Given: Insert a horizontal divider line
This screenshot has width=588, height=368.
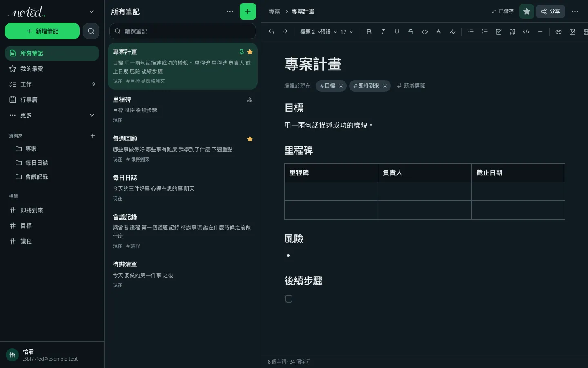Looking at the screenshot, I should (540, 32).
